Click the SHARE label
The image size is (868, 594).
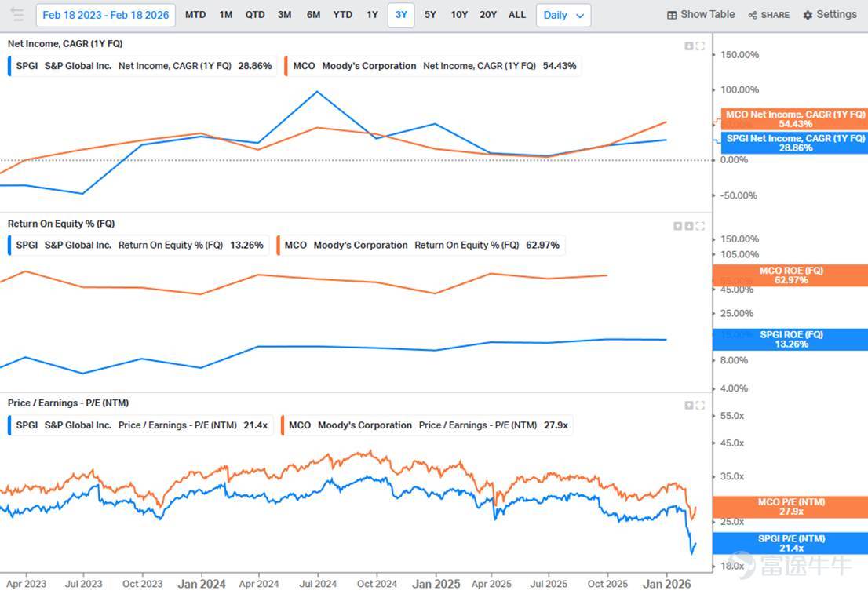pos(775,16)
